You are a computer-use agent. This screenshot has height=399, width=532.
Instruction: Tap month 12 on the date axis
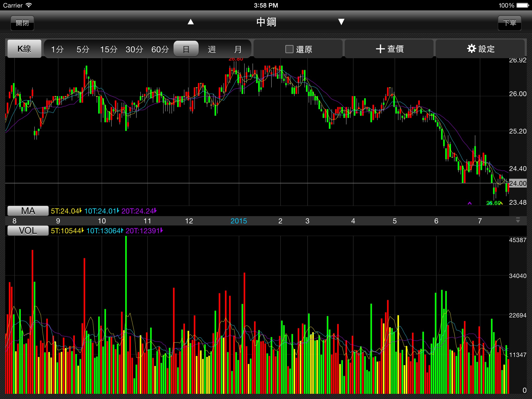tap(189, 221)
